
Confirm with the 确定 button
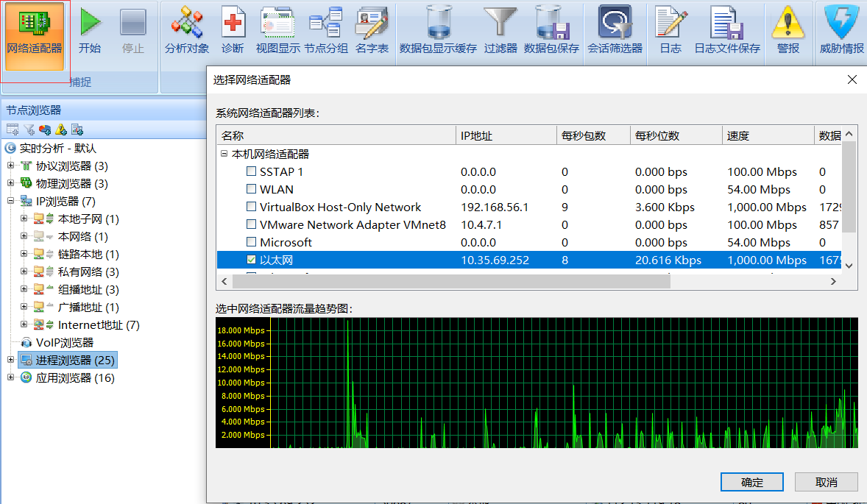752,482
